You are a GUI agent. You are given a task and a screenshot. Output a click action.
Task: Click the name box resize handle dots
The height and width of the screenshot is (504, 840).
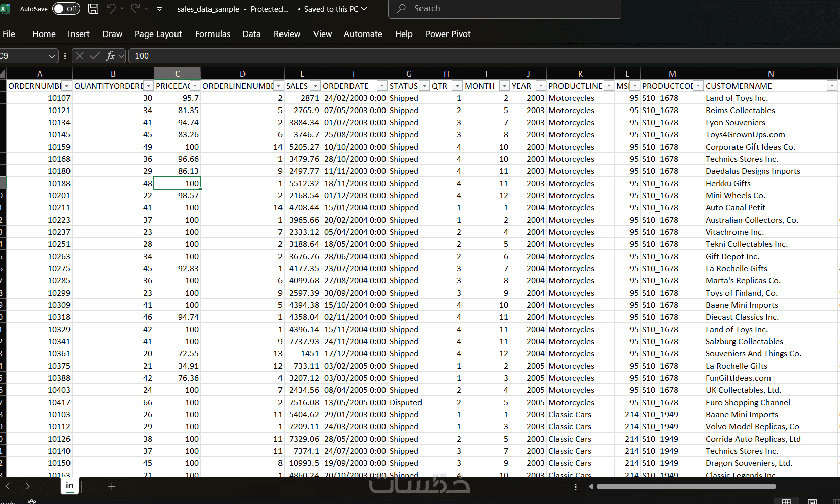pyautogui.click(x=65, y=56)
